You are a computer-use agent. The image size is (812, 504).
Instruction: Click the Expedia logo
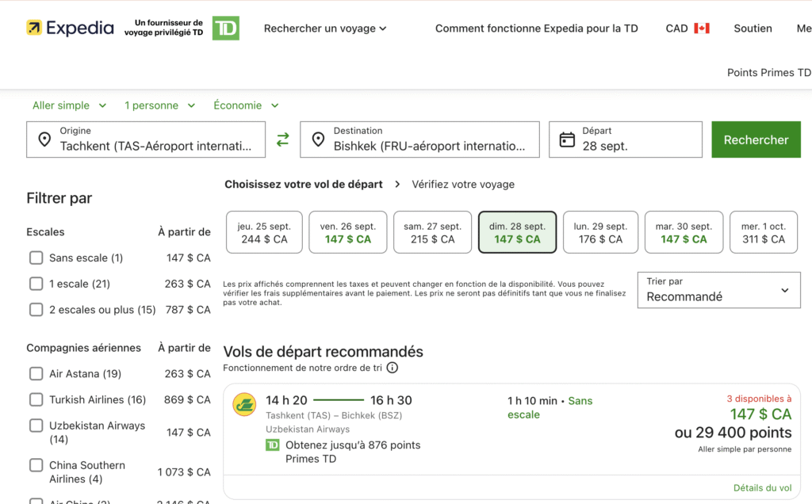(x=70, y=27)
